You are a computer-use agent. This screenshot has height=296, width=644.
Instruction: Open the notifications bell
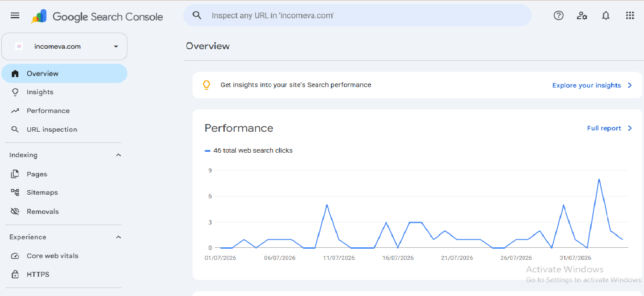(606, 16)
